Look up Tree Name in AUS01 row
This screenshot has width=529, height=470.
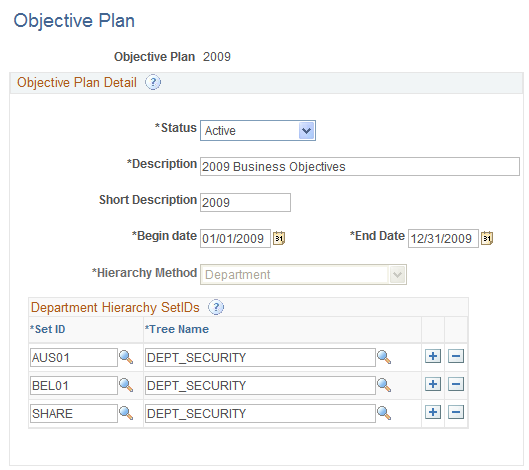tap(384, 357)
